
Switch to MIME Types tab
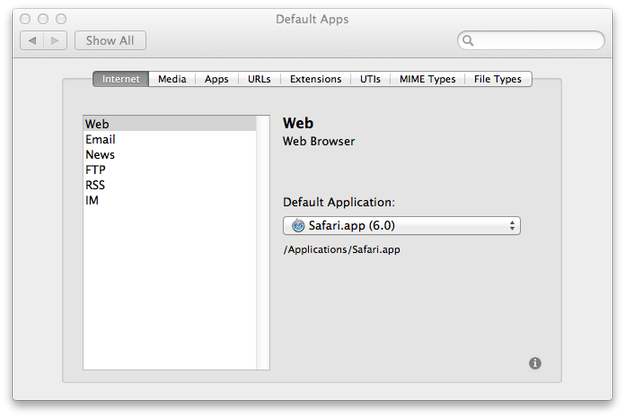pyautogui.click(x=427, y=79)
